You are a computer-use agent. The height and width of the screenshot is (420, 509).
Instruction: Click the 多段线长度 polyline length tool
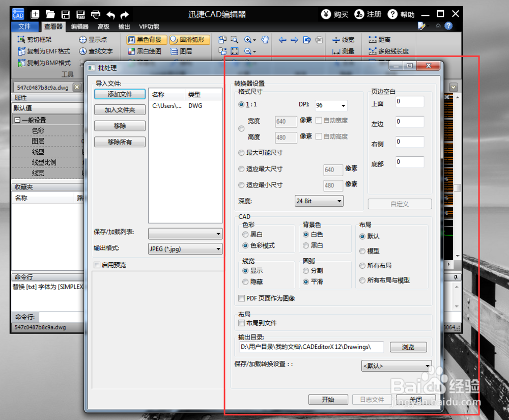coord(388,51)
